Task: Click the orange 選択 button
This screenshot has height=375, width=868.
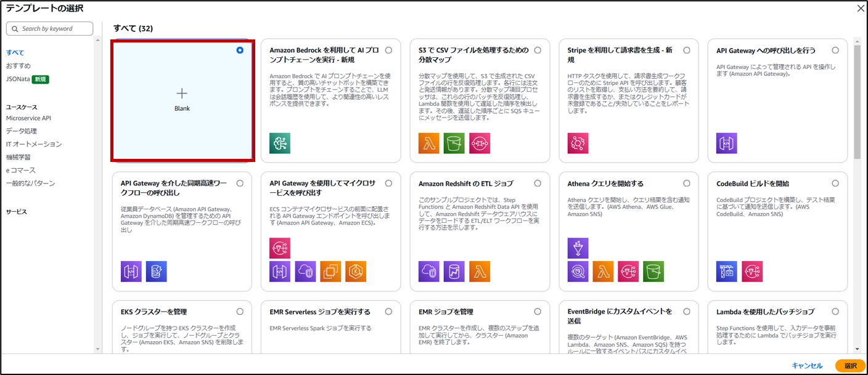Action: pyautogui.click(x=850, y=366)
